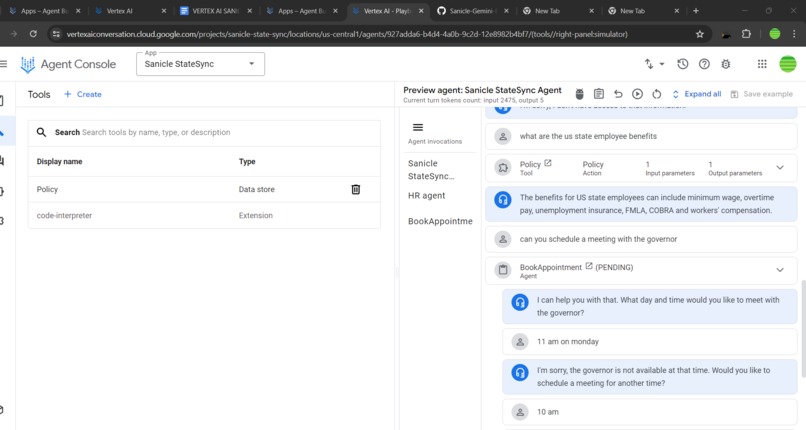This screenshot has width=806, height=430.
Task: Sort by Type column header
Action: click(247, 161)
